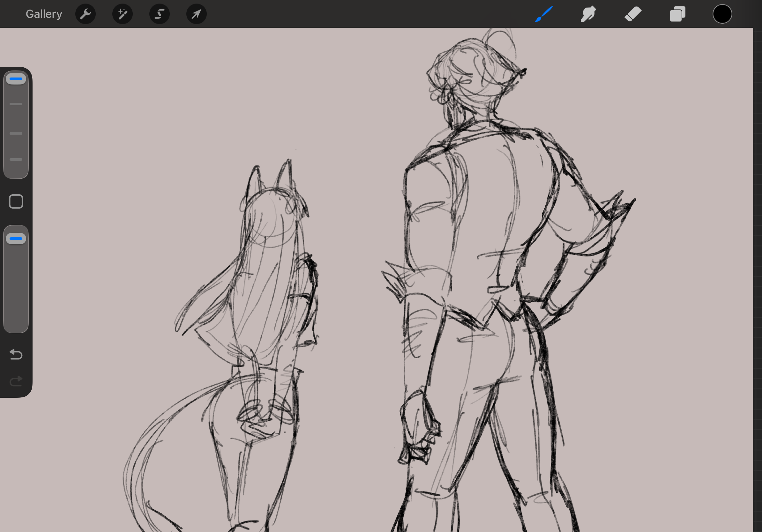Activate the Transform arrow tool
Screen dimensions: 762x532
[x=197, y=14]
